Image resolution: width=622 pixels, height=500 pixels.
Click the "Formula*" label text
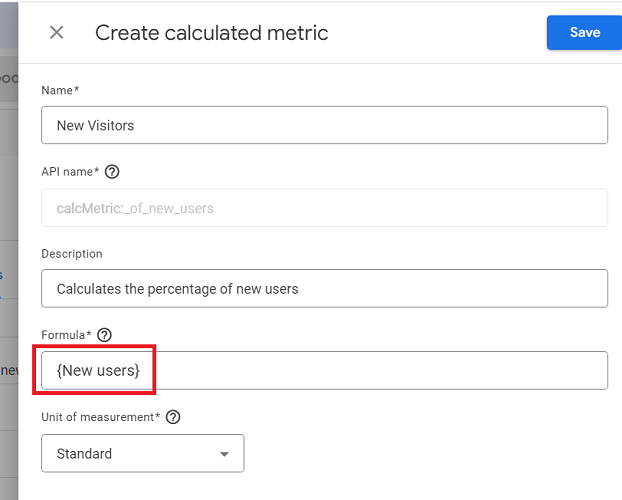(65, 335)
